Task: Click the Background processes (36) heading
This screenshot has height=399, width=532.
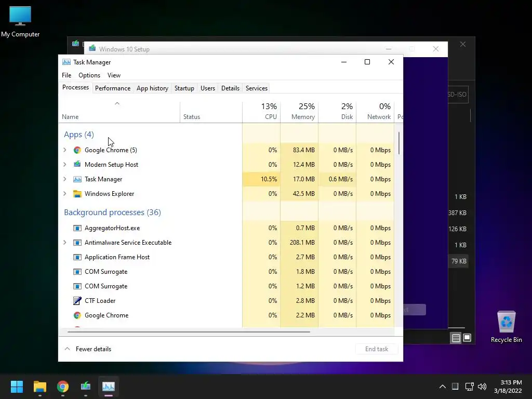Action: click(112, 212)
